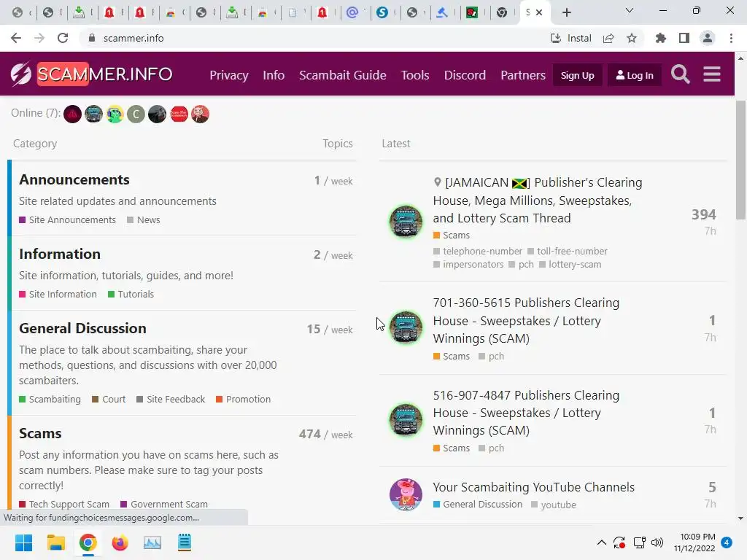Open the Promotion subcategory
747x560 pixels.
point(243,399)
